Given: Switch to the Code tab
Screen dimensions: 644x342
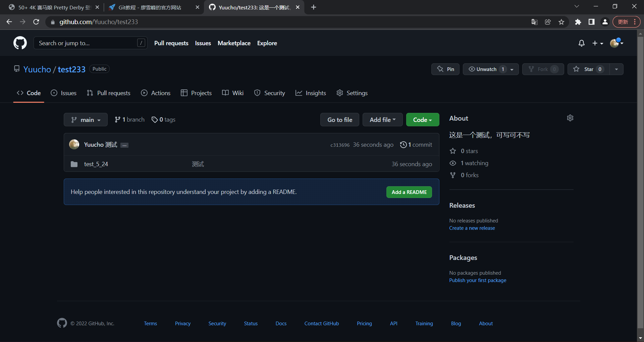Looking at the screenshot, I should click(x=29, y=93).
